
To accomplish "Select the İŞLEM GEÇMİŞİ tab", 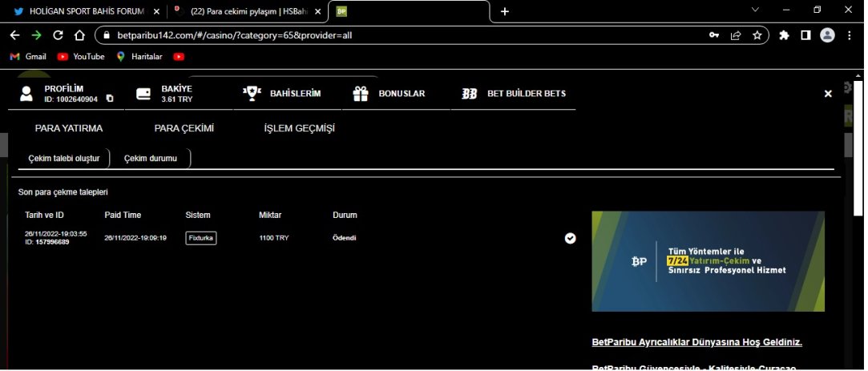I will 300,128.
